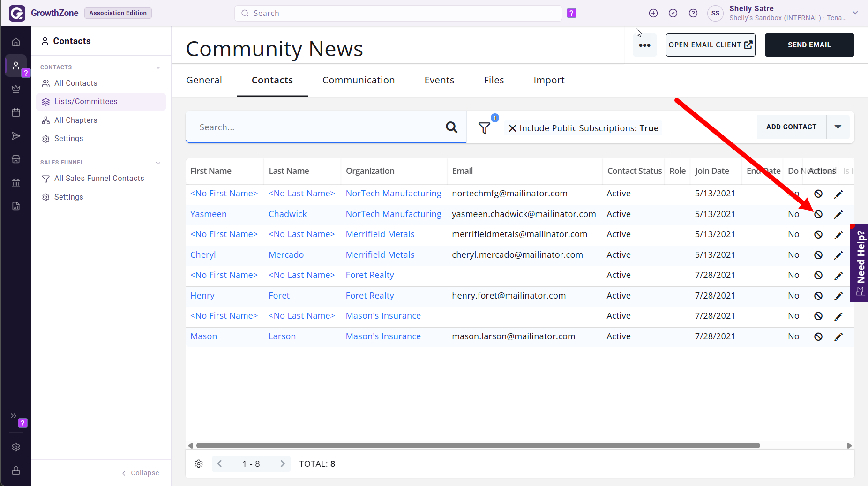Open the Home icon in left rail
Viewport: 868px width, 486px height.
pos(16,42)
